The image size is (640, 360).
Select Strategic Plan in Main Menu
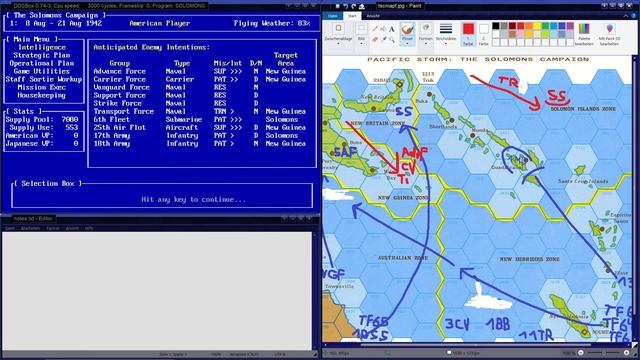coord(42,55)
